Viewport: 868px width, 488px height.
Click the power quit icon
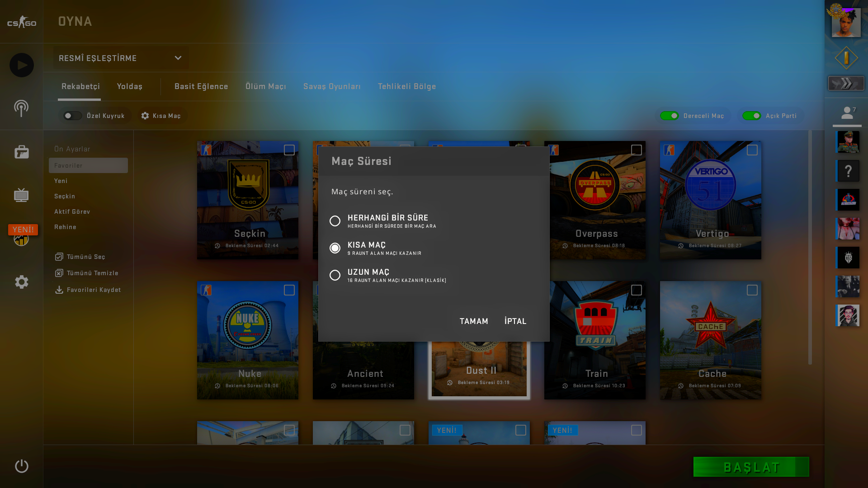(21, 466)
